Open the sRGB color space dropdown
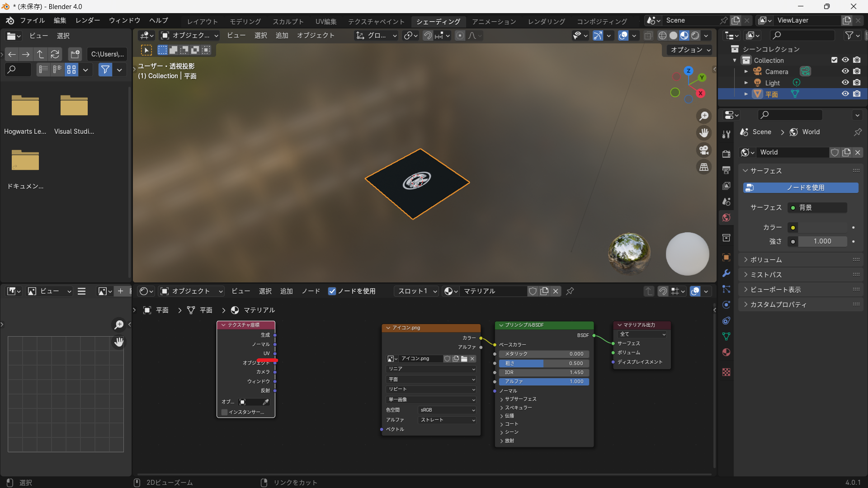 (x=447, y=410)
